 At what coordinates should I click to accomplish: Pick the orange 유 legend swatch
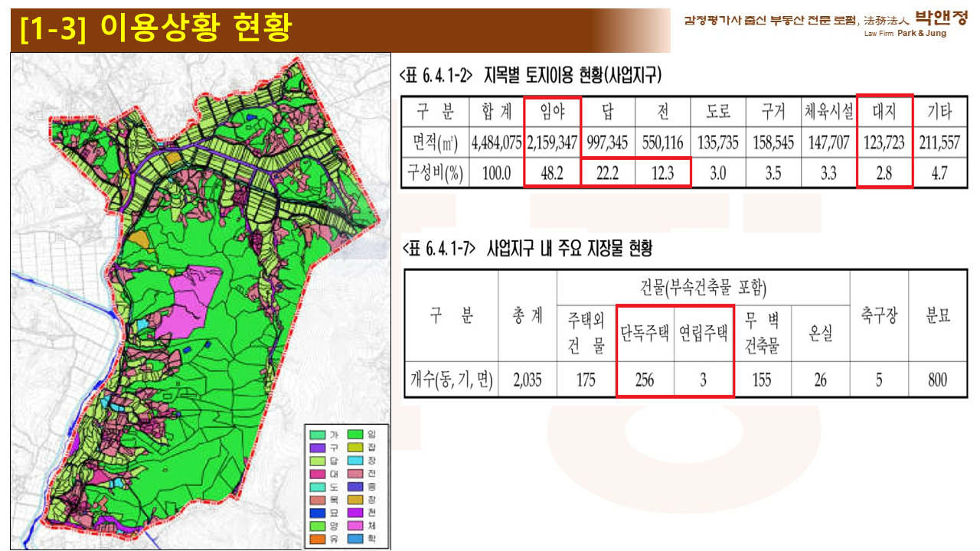[316, 540]
